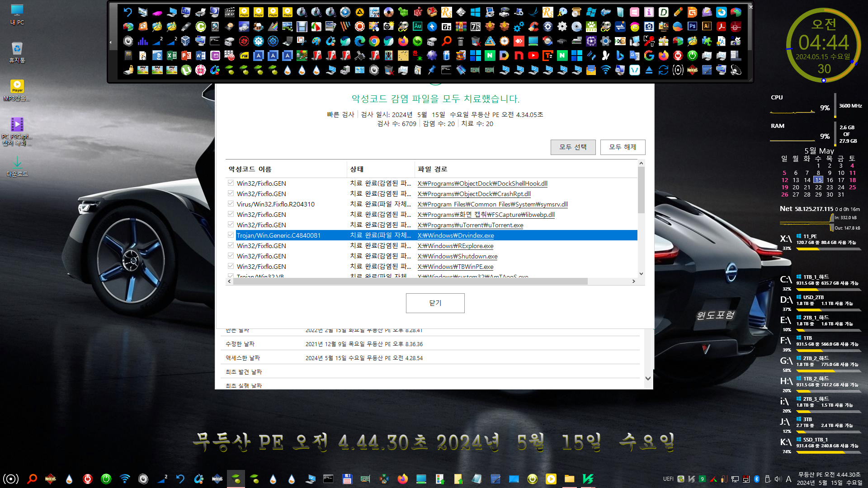
Task: Open Excel from the dock
Action: click(x=172, y=56)
